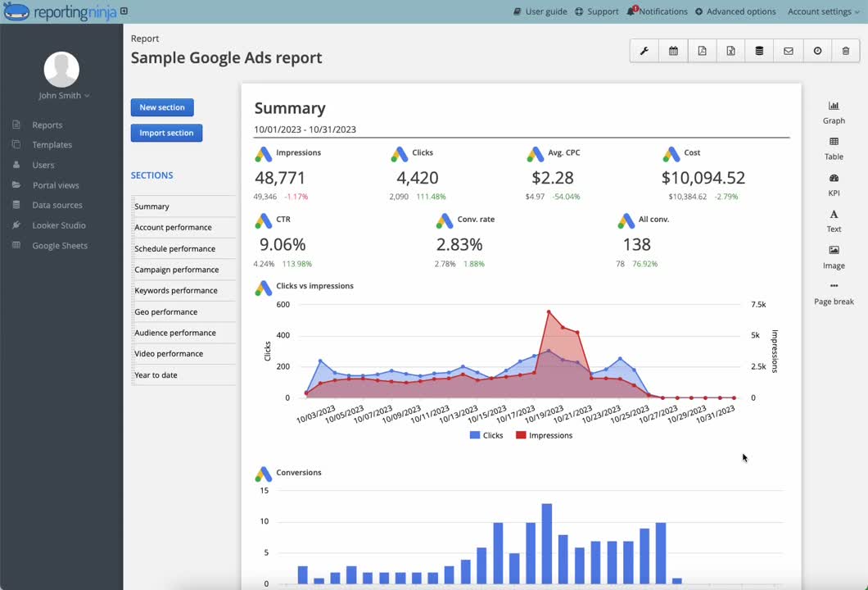Click the New section button
868x590 pixels.
tap(162, 107)
